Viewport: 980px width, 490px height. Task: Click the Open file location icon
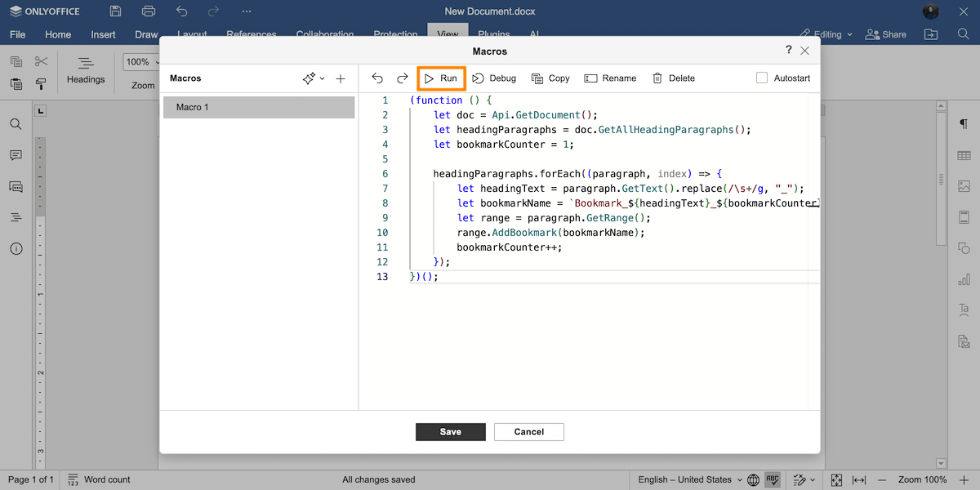(x=931, y=34)
